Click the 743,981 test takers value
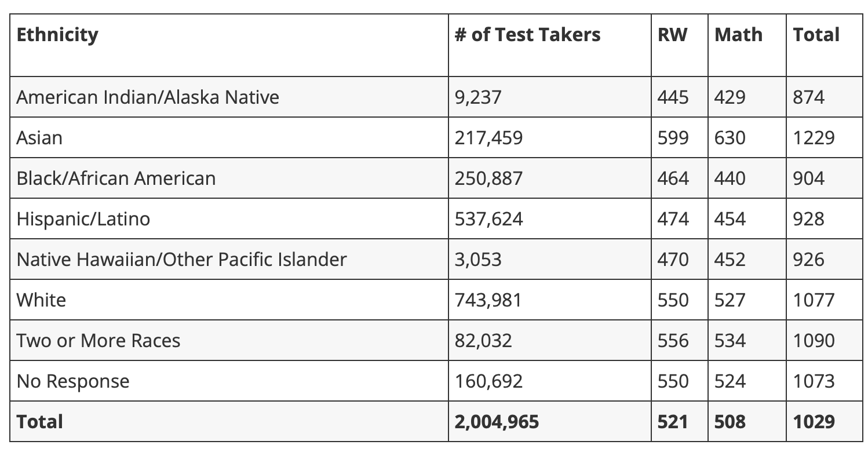Viewport: 868px width, 452px height. [488, 300]
